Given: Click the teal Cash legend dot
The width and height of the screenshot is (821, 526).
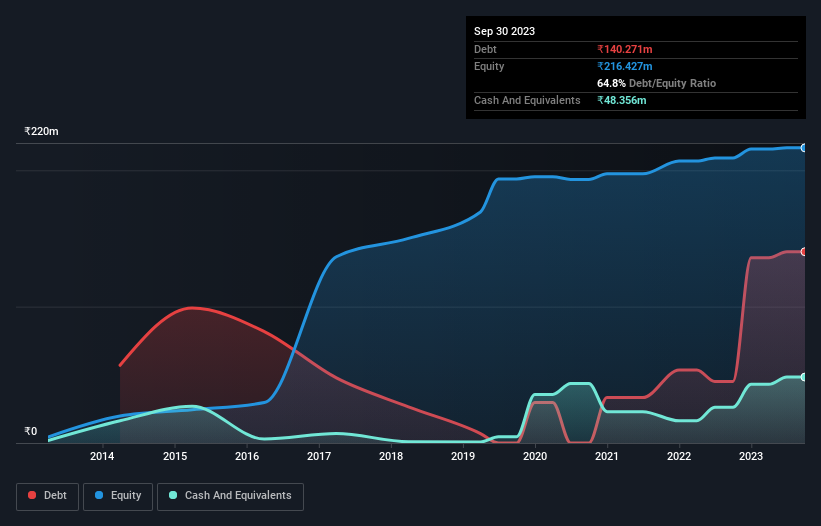Looking at the screenshot, I should point(173,495).
